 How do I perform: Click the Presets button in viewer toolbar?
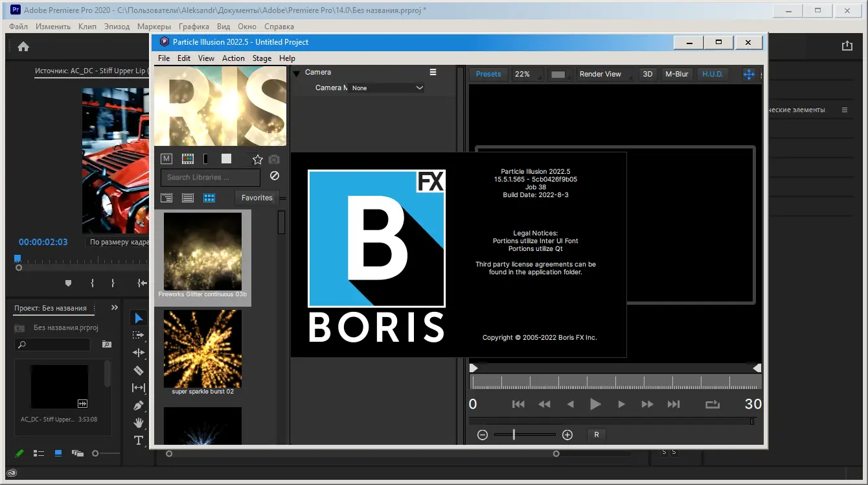(x=488, y=74)
